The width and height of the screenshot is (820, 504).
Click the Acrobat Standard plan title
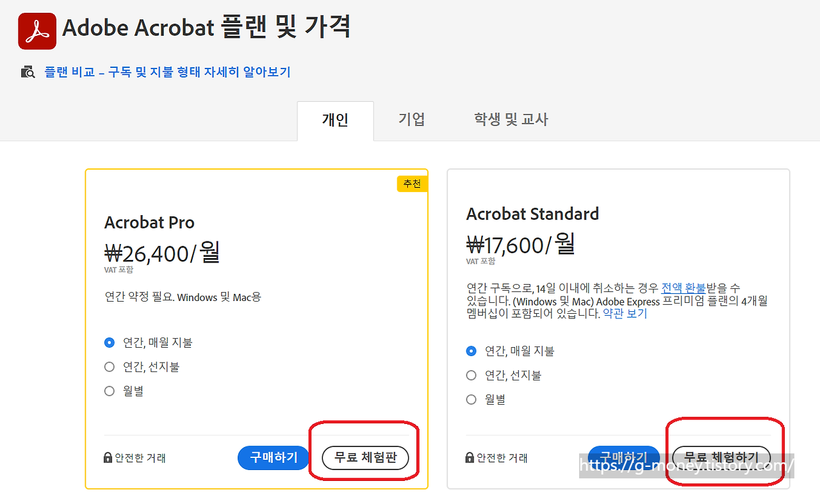coord(532,214)
